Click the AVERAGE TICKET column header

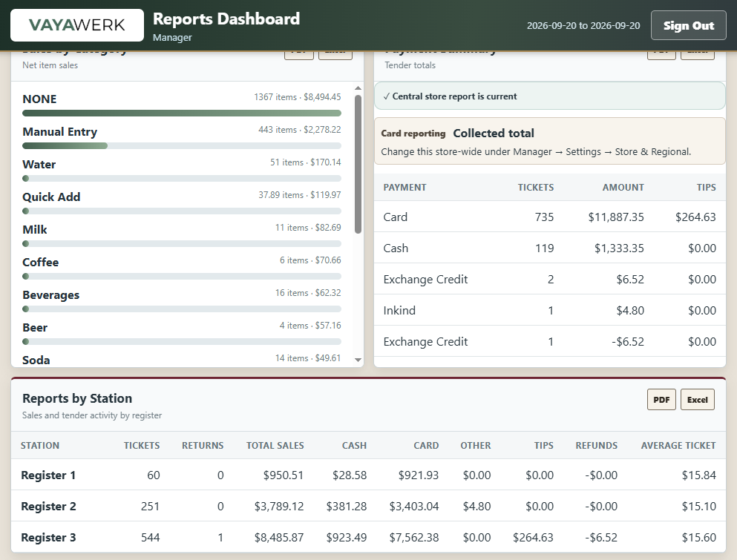(x=678, y=445)
